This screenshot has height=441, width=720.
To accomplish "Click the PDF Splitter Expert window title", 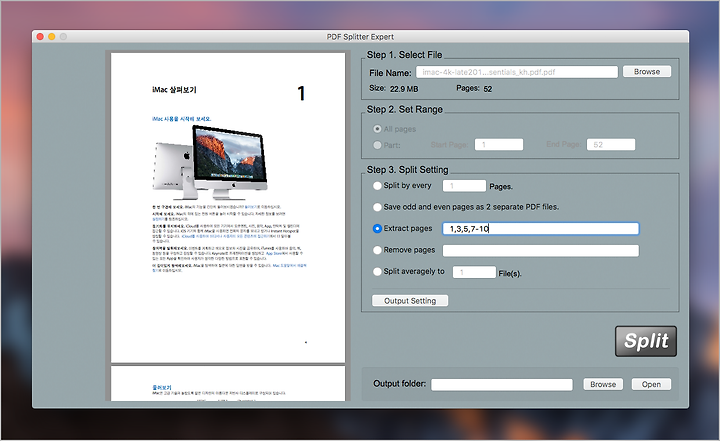I will (x=360, y=37).
